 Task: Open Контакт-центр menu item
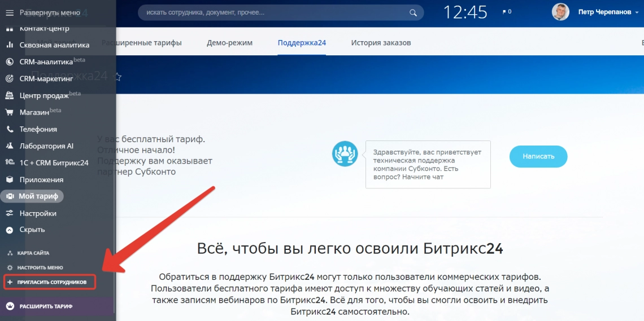45,29
